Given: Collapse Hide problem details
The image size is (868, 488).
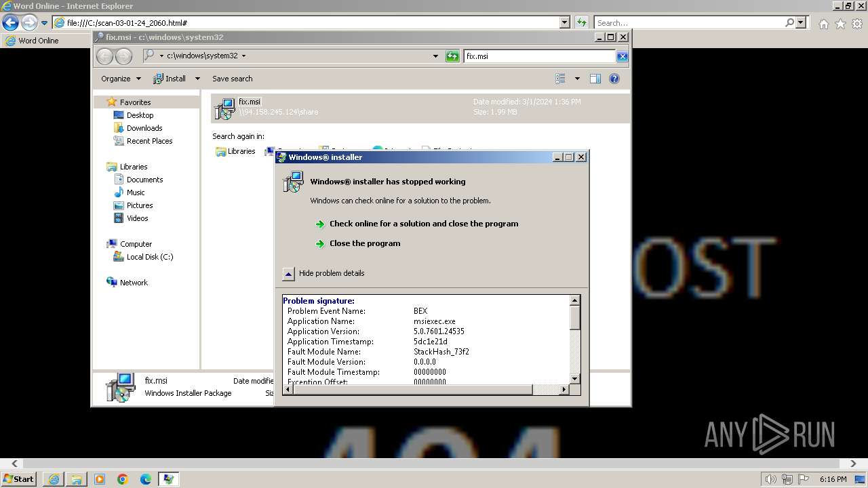Looking at the screenshot, I should (x=323, y=273).
